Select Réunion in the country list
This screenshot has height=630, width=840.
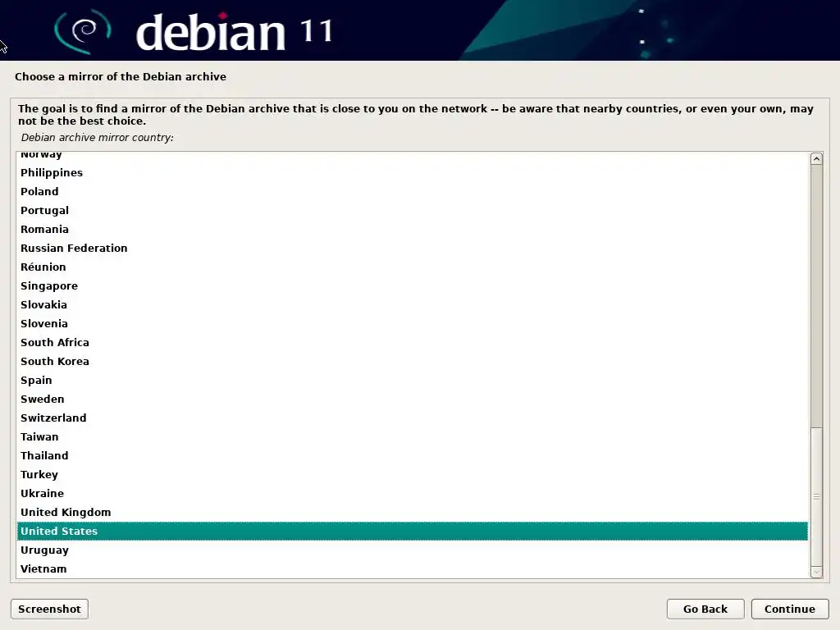click(x=412, y=267)
